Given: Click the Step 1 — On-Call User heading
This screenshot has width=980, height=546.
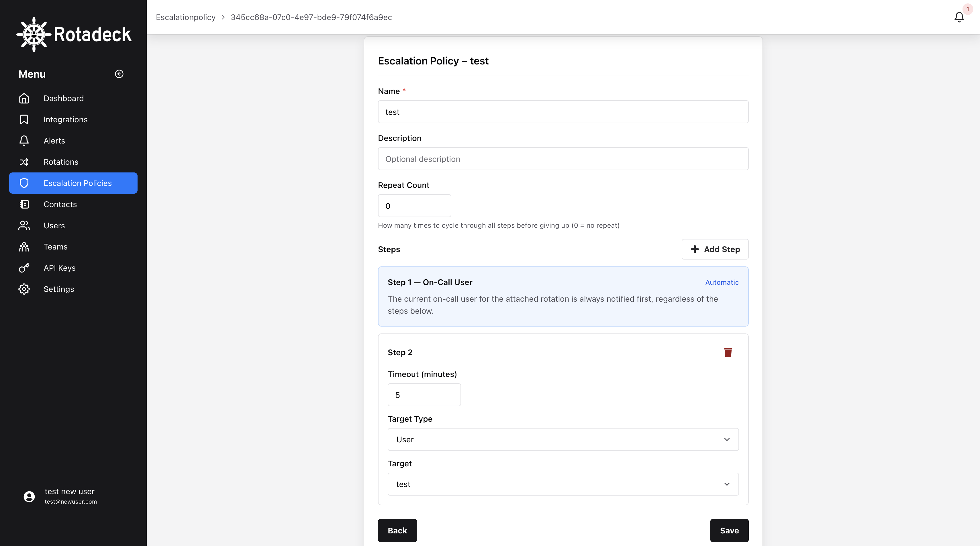Looking at the screenshot, I should click(430, 282).
